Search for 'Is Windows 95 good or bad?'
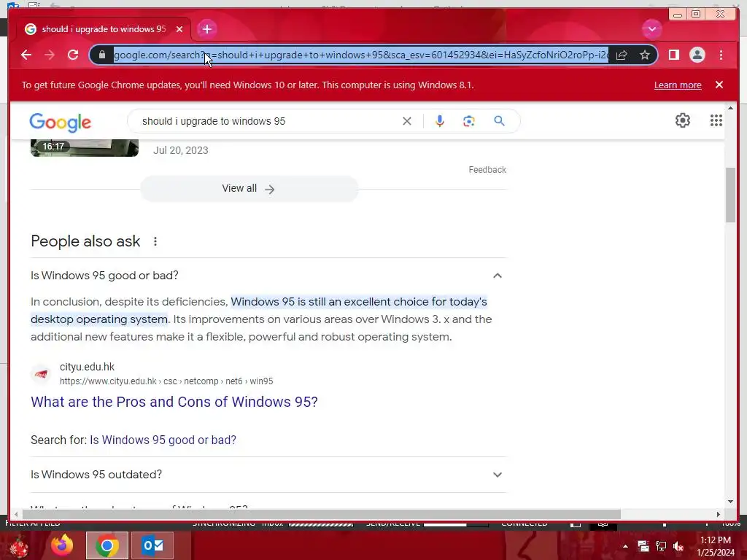Screen dimensions: 747x560 click(x=163, y=440)
